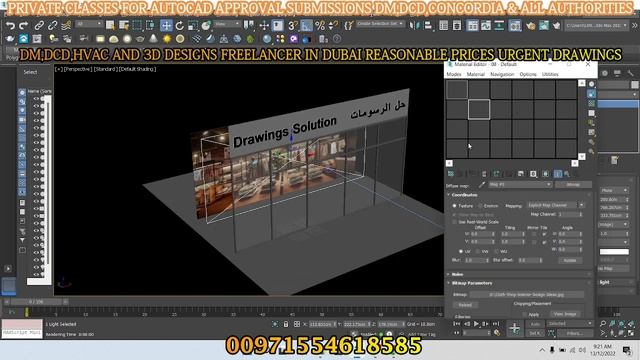Toggle the 3D Snaps button
This screenshot has width=640, height=360.
tap(292, 26)
